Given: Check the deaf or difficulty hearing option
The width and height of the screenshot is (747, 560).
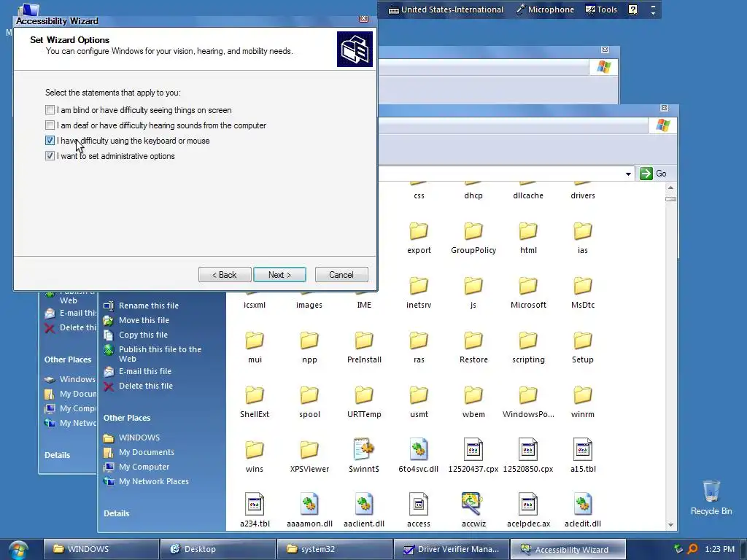Looking at the screenshot, I should [50, 125].
